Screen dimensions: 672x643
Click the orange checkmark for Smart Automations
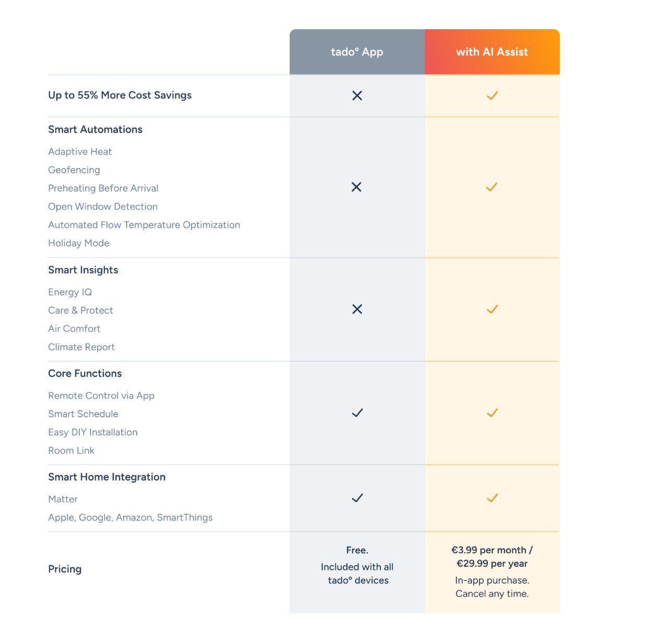(491, 187)
